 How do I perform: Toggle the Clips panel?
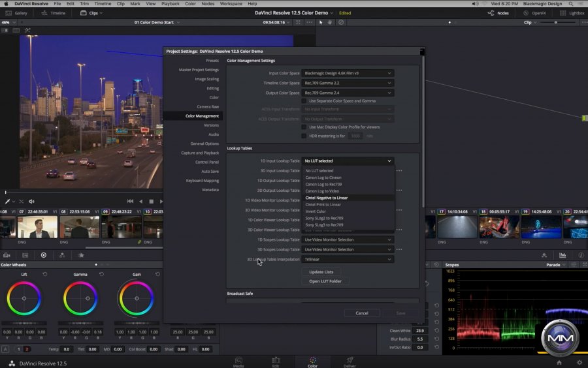click(x=91, y=13)
